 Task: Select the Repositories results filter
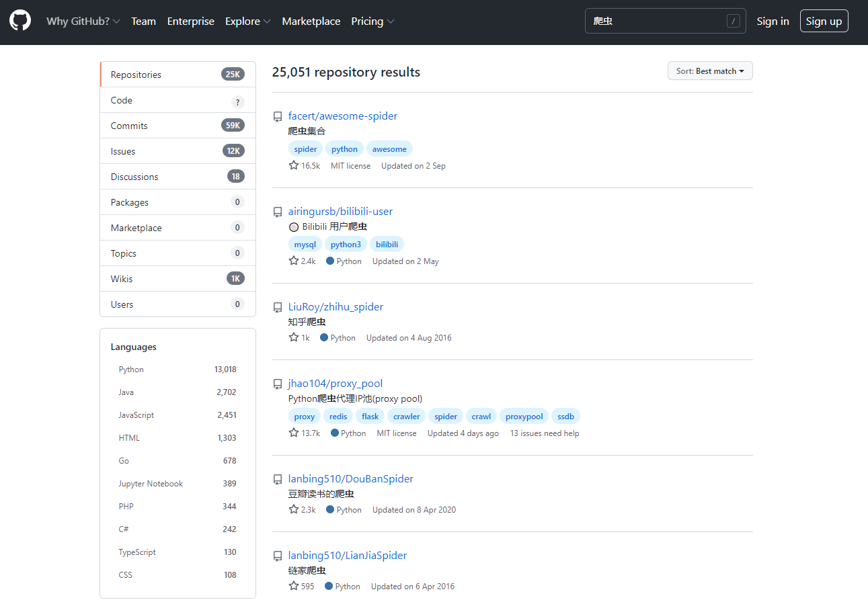tap(177, 75)
